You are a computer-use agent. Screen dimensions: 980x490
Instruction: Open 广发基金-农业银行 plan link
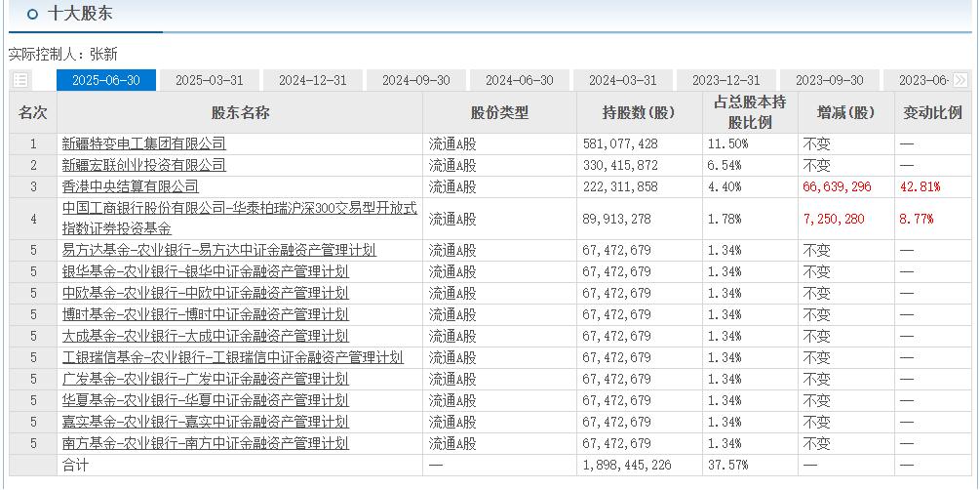pyautogui.click(x=205, y=379)
